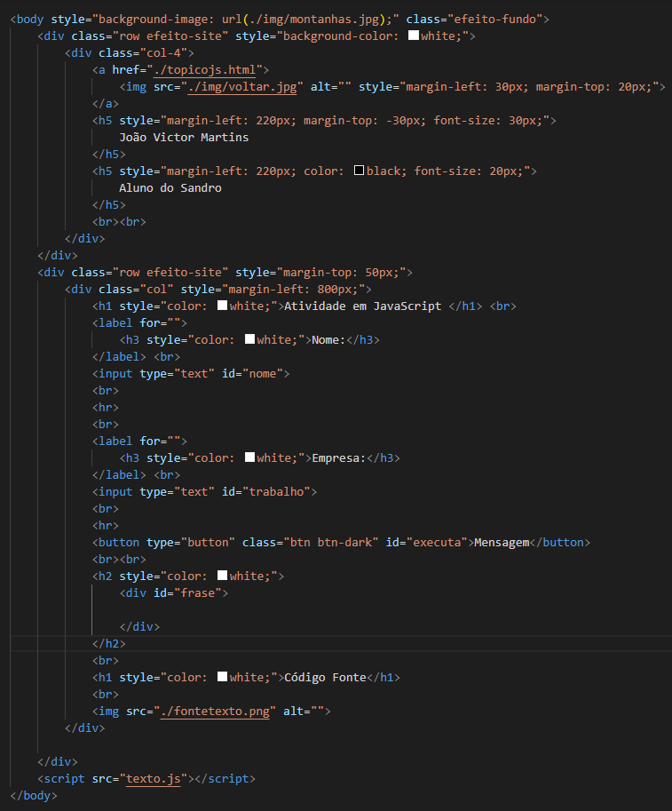
Task: Click the 'Nome:' label text
Action: (x=328, y=340)
